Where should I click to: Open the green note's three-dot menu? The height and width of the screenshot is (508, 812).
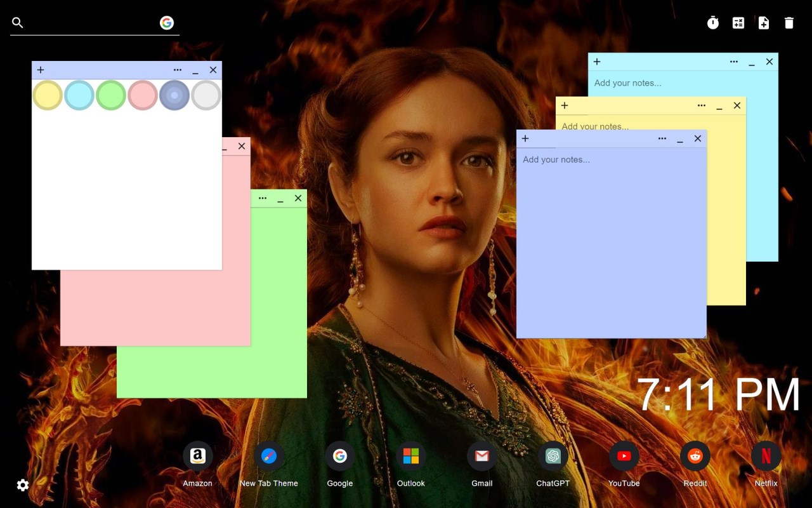pos(263,198)
